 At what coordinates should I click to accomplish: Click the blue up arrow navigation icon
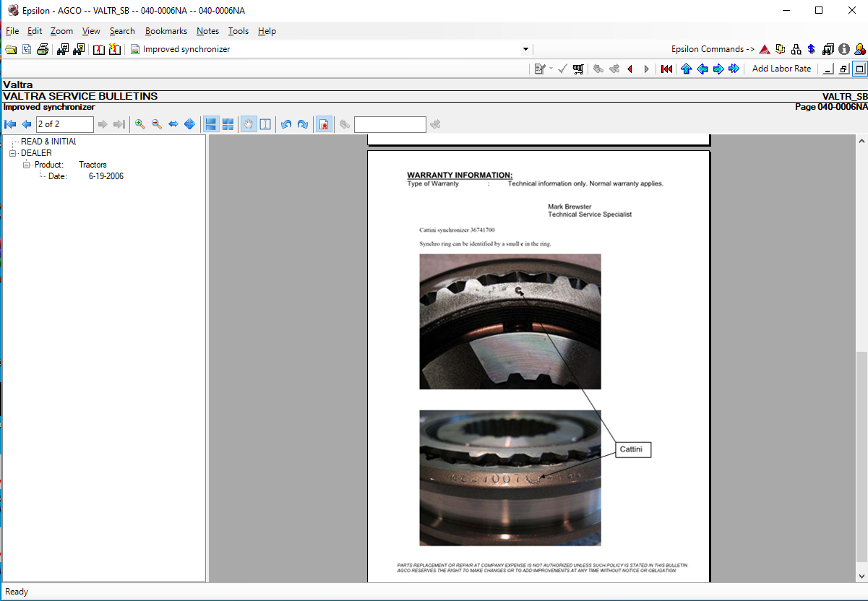(x=687, y=69)
